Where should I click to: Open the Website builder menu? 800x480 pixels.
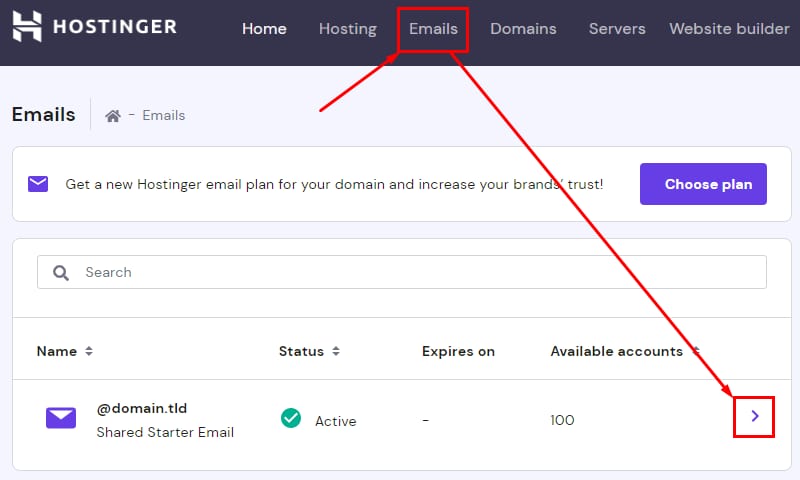point(729,29)
